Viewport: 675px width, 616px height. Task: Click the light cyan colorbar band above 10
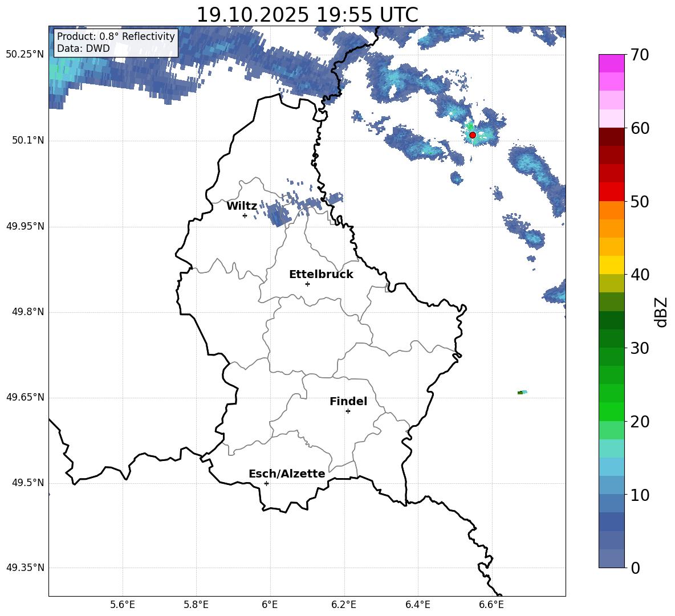[x=611, y=467]
